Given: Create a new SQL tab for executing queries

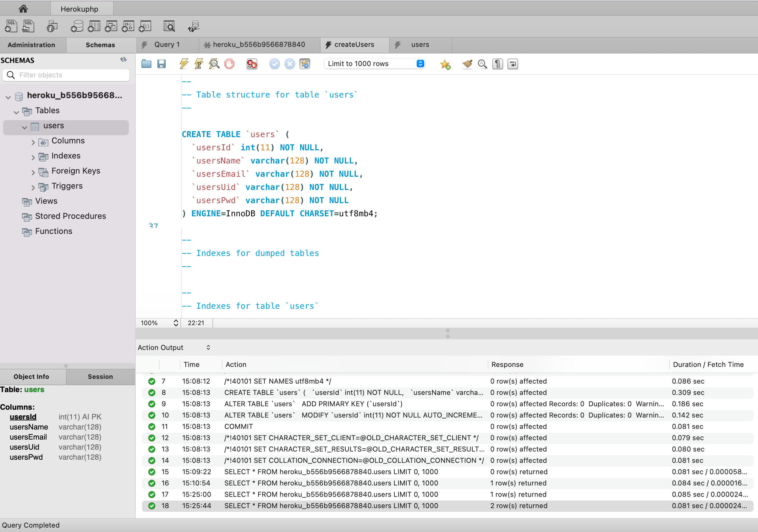Looking at the screenshot, I should (x=11, y=26).
